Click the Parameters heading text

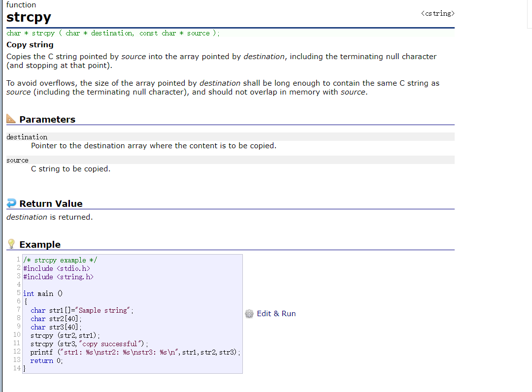click(x=47, y=119)
